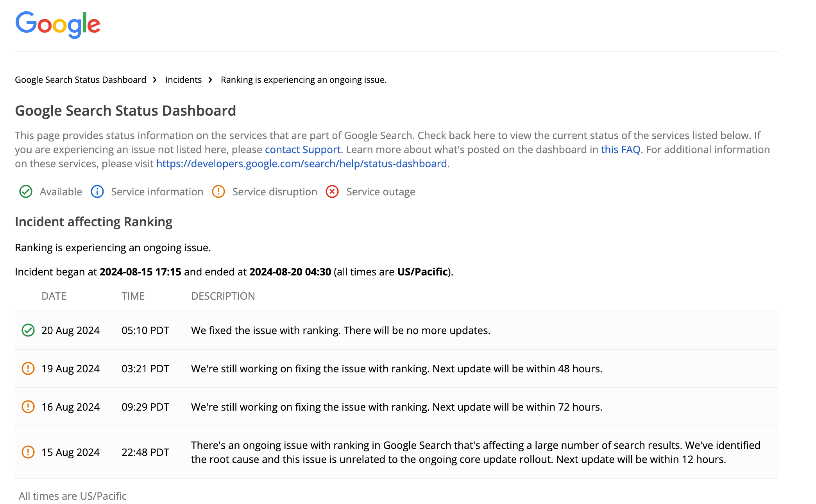This screenshot has width=816, height=504.
Task: Click the green Available status icon
Action: [x=25, y=191]
